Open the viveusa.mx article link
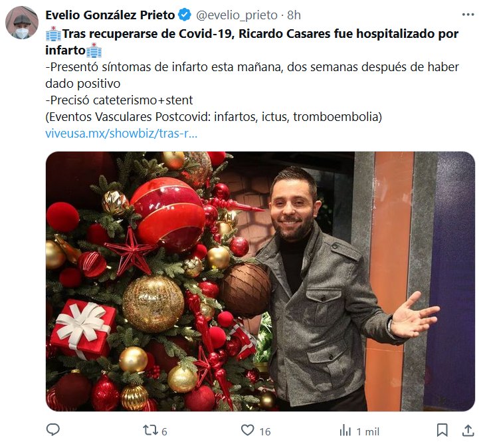Viewport: 485px width, 448px height. point(121,133)
